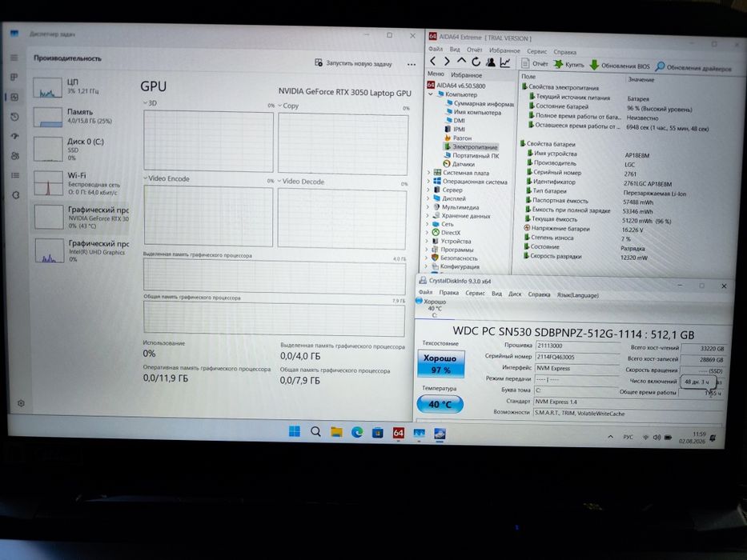747x560 pixels.
Task: Click the AIDA64 forward arrow toolbar icon
Action: pyautogui.click(x=447, y=62)
